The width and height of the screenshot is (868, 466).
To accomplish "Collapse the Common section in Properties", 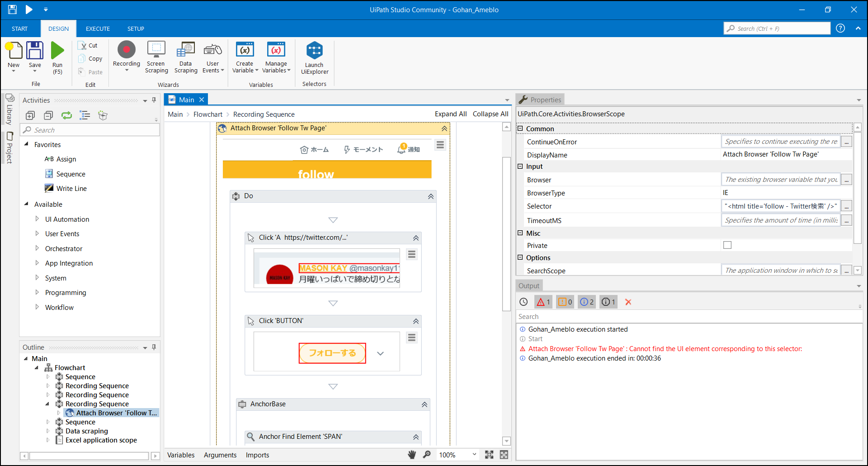I will pyautogui.click(x=520, y=128).
